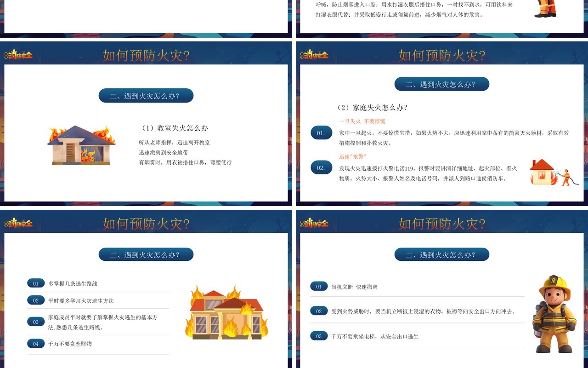Click the 二、遇到火灾怎么办 pill above 多掌握几条逃生路线
The image size is (588, 368).
pos(146,254)
